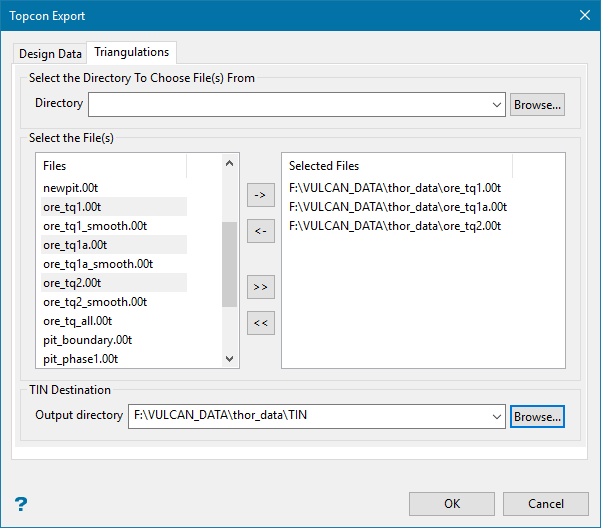Expand the Output directory dropdown
This screenshot has height=528, width=601.
click(497, 416)
